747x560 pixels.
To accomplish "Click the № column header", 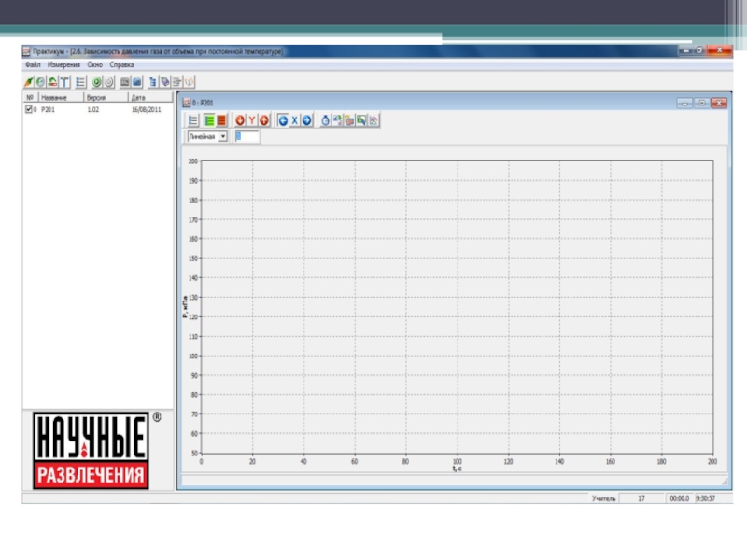I will click(31, 98).
